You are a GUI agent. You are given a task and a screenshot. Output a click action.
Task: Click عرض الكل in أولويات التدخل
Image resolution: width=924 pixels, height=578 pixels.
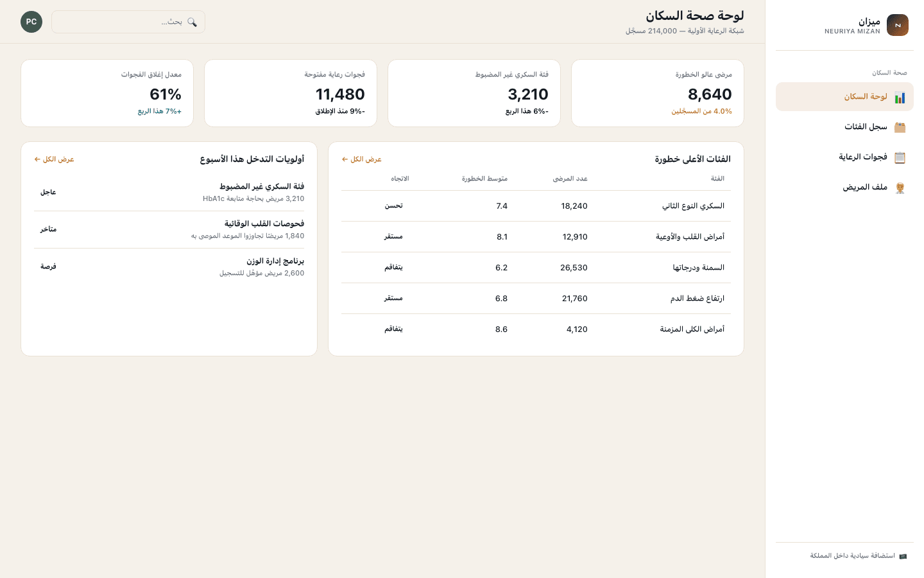(55, 159)
